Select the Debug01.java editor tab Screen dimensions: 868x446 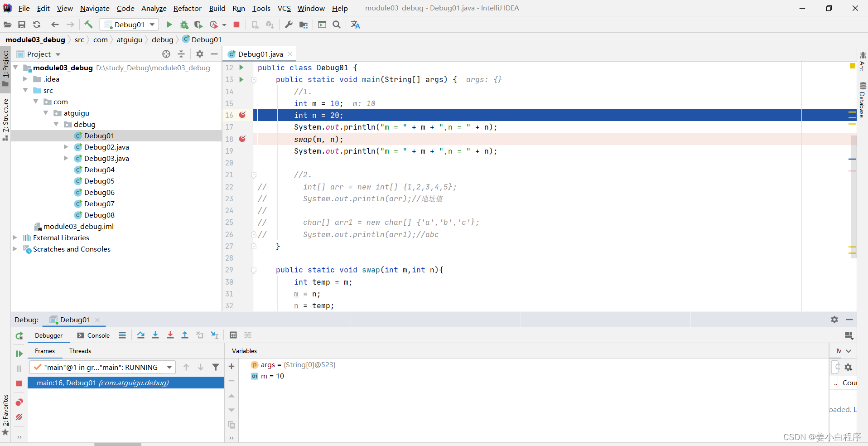[260, 54]
